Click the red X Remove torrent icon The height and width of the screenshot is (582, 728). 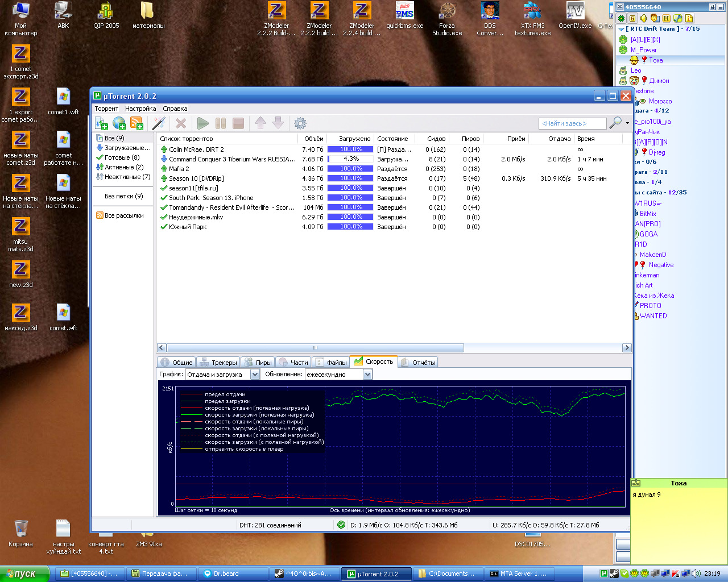(181, 123)
